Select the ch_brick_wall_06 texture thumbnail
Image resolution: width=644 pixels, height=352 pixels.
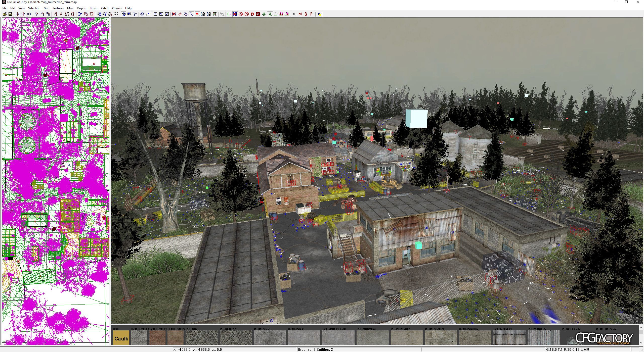tap(157, 338)
